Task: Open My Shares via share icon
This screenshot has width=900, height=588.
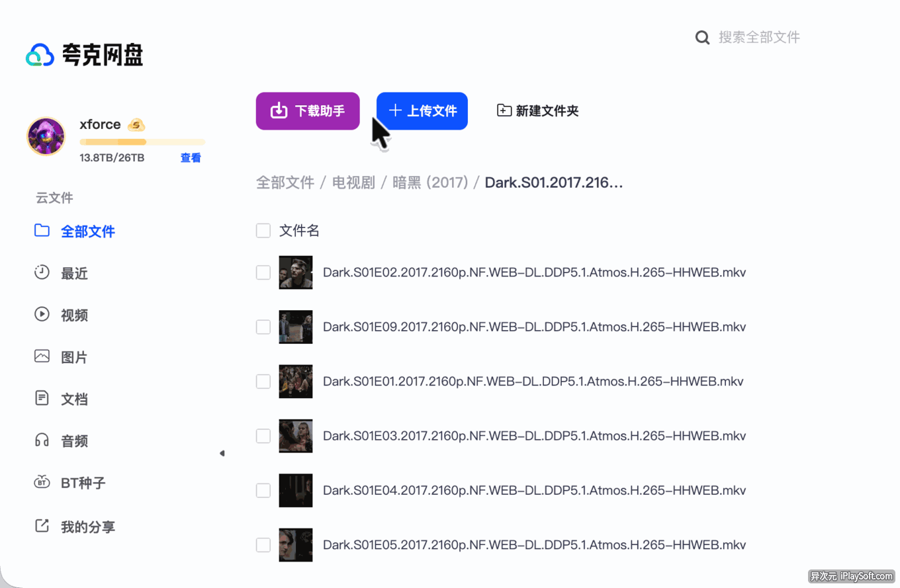Action: pyautogui.click(x=42, y=526)
